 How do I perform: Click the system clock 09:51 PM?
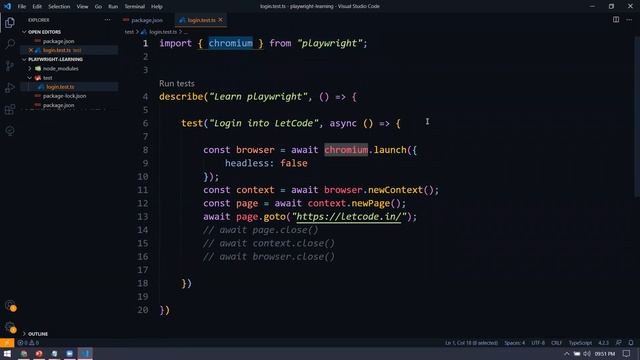pos(604,353)
